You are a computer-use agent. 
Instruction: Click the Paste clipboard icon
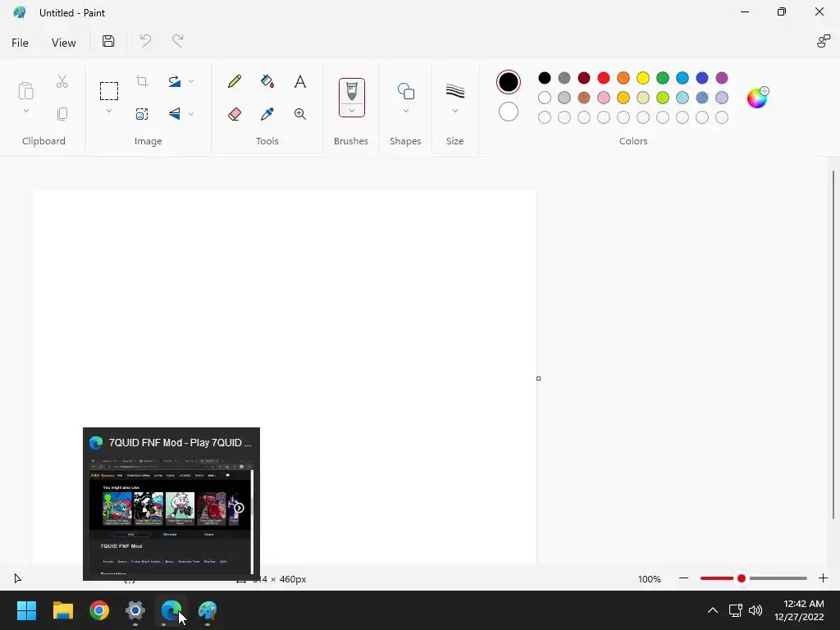[25, 91]
